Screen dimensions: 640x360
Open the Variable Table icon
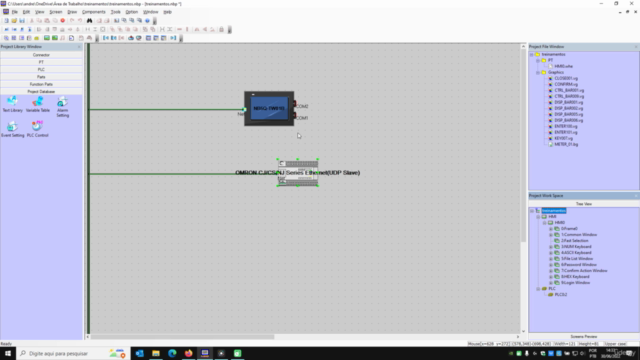coord(38,104)
